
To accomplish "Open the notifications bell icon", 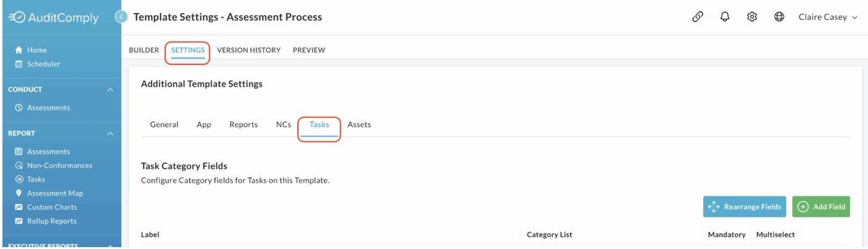I will click(x=725, y=17).
